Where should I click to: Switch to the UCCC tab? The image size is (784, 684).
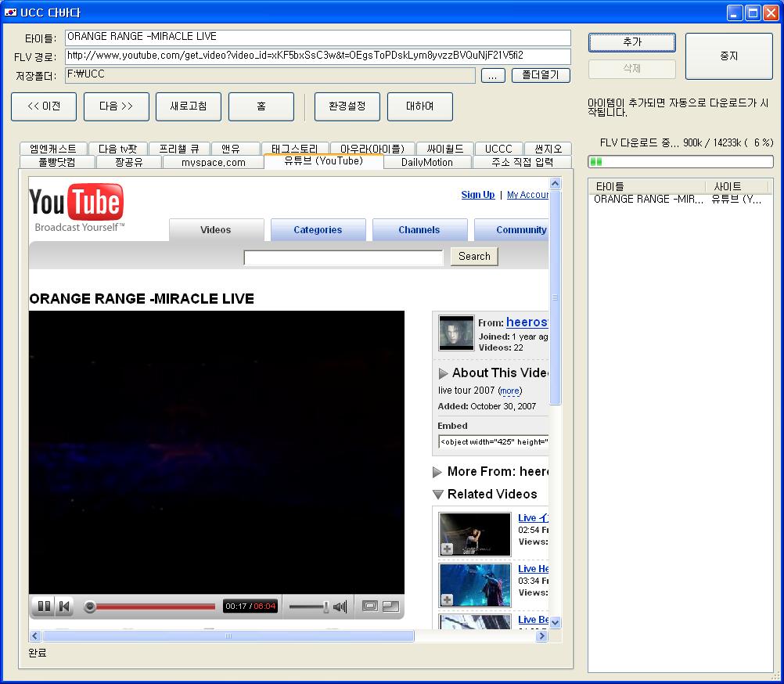498,149
